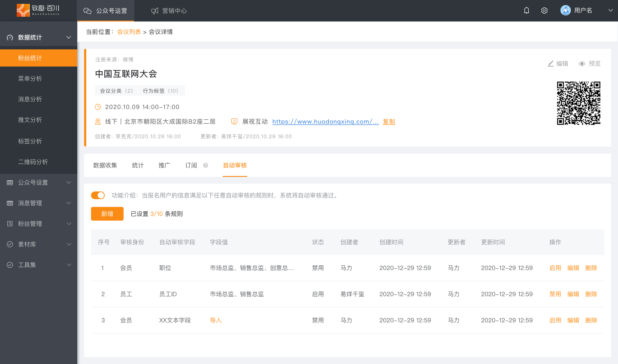This screenshot has width=618, height=364.
Task: Click the checkbox icon before 展视互动
Action: 234,121
